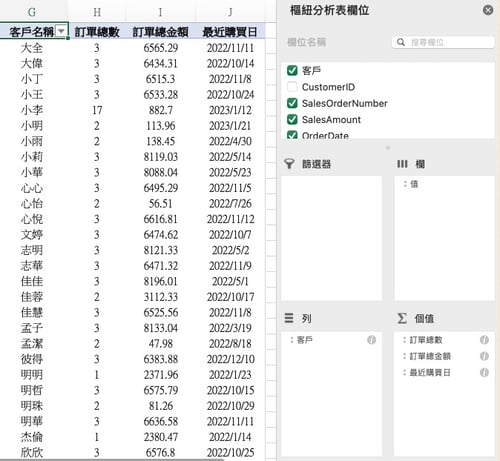Viewport: 500px width, 461px height.
Task: Open info for 訂單總數 value field
Action: tap(484, 340)
